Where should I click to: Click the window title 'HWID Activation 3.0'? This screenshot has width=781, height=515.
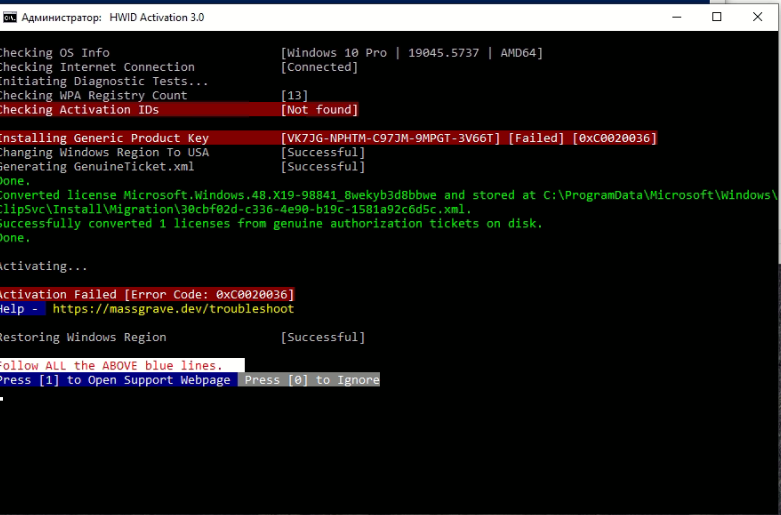[x=157, y=17]
